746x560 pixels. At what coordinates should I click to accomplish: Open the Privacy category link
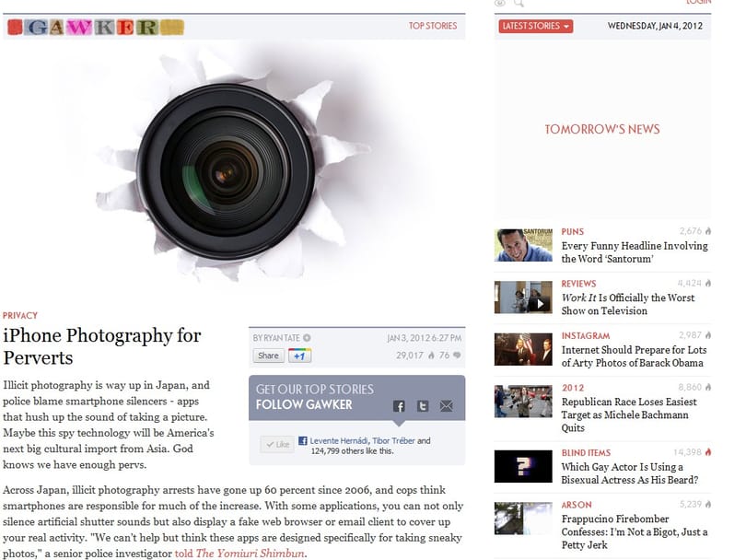pos(20,315)
